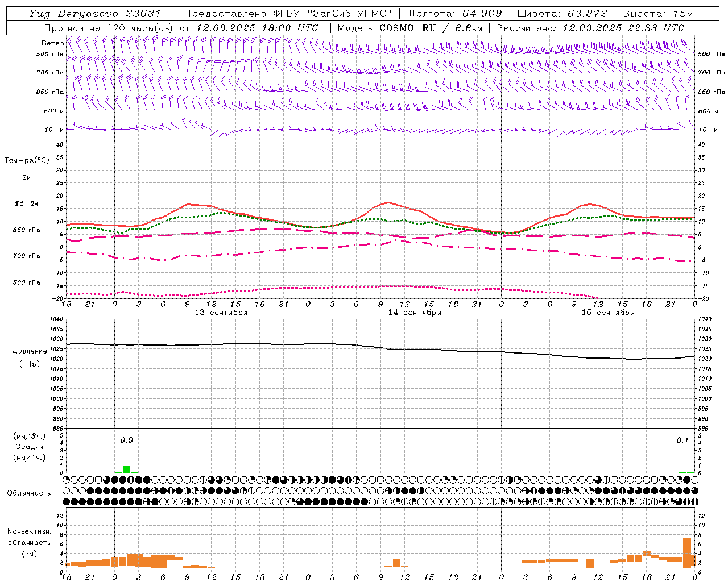The height and width of the screenshot is (582, 728).
Task: Click the Прогноз на 120 часа(ов) text
Action: click(109, 27)
